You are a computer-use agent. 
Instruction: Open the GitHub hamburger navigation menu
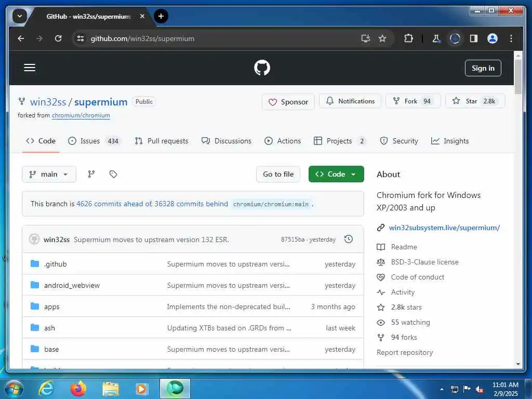click(30, 68)
